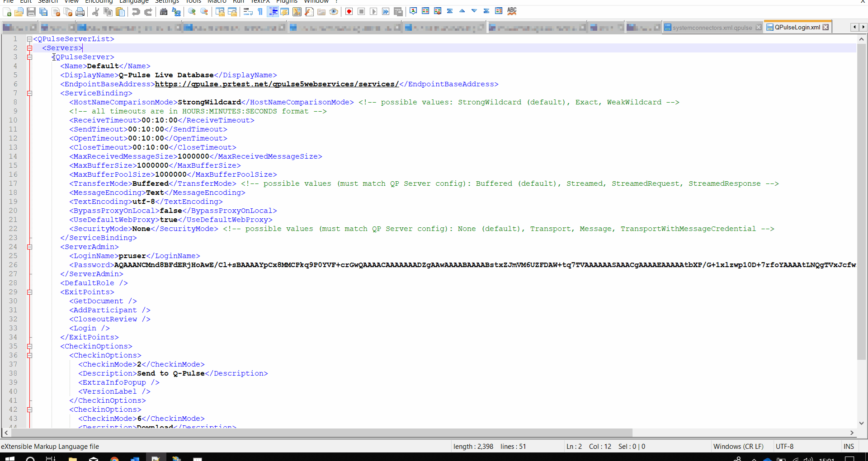868x461 pixels.
Task: Zoom in using the magnifier plus icon
Action: (x=192, y=12)
